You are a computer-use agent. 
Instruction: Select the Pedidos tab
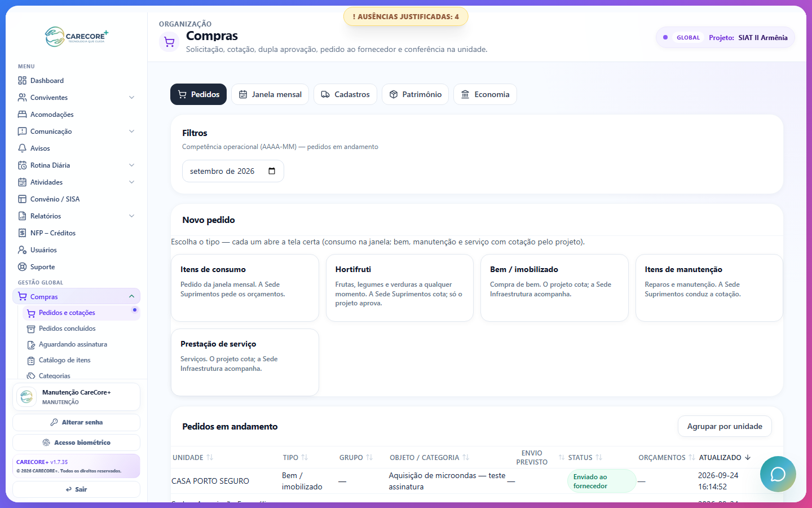click(x=198, y=94)
